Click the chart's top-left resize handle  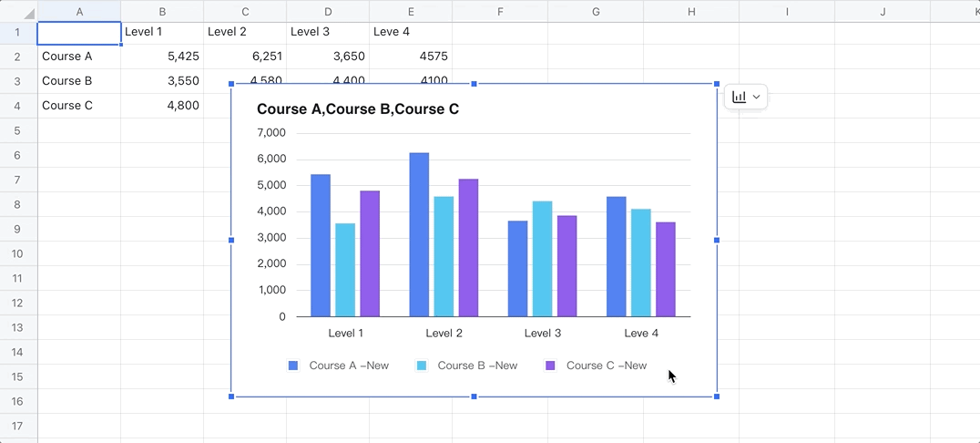(x=231, y=84)
